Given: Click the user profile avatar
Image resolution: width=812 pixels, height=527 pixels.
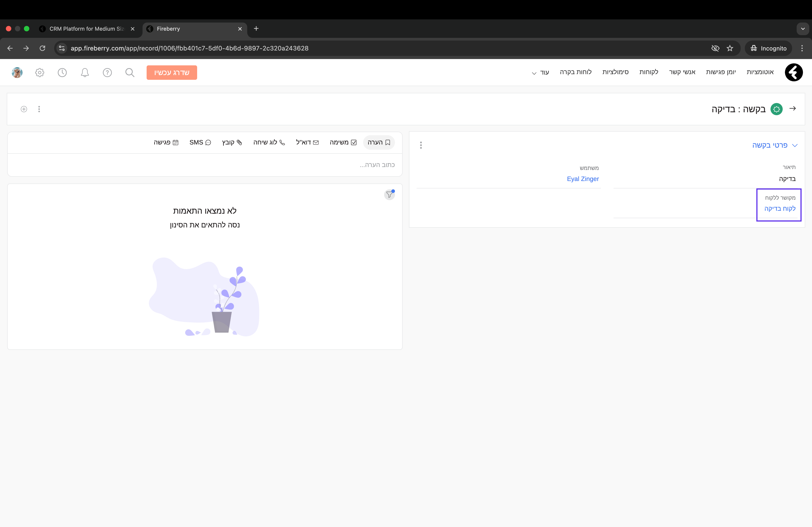Looking at the screenshot, I should coord(17,72).
